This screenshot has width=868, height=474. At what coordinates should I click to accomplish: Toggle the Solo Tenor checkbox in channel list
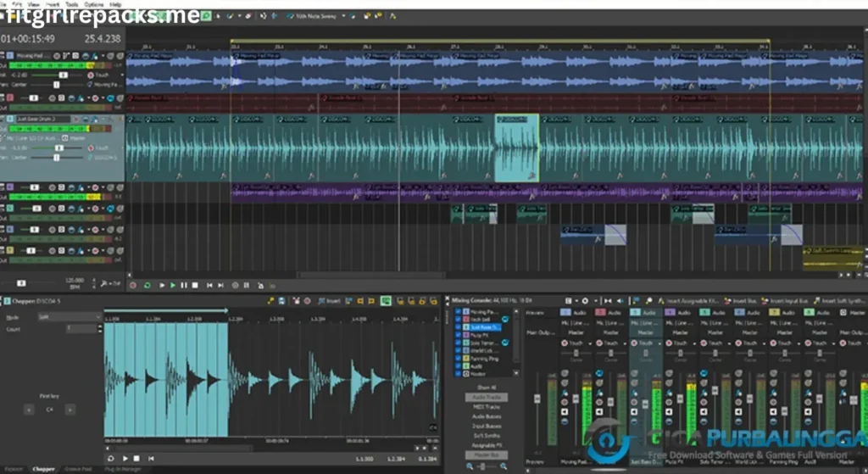458,343
